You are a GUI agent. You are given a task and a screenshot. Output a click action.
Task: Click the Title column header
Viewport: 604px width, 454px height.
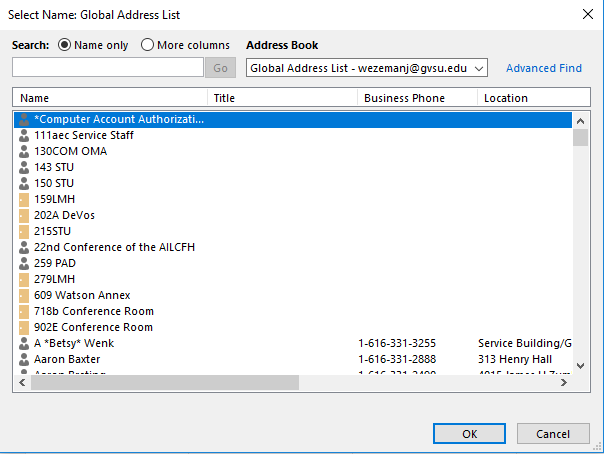pos(282,98)
